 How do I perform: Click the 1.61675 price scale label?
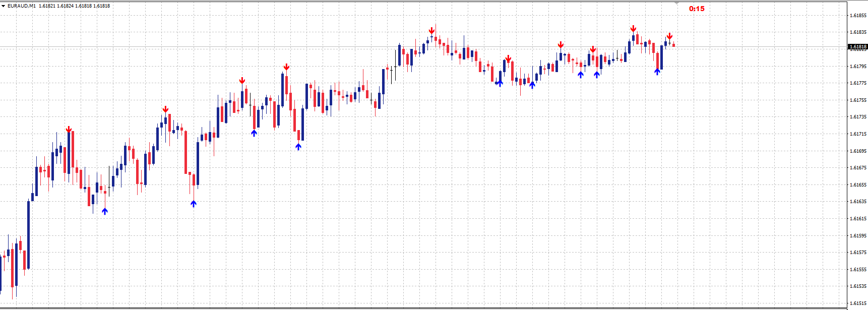(858, 168)
